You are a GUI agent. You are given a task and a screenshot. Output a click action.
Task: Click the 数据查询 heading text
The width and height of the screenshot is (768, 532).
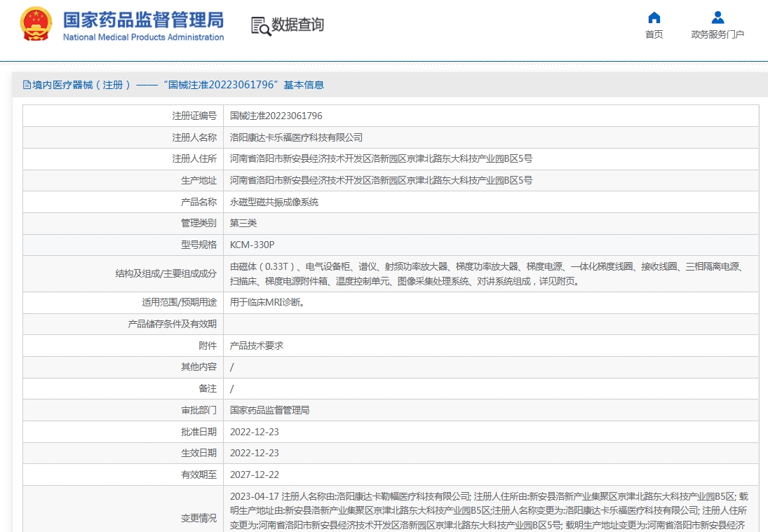coord(298,25)
